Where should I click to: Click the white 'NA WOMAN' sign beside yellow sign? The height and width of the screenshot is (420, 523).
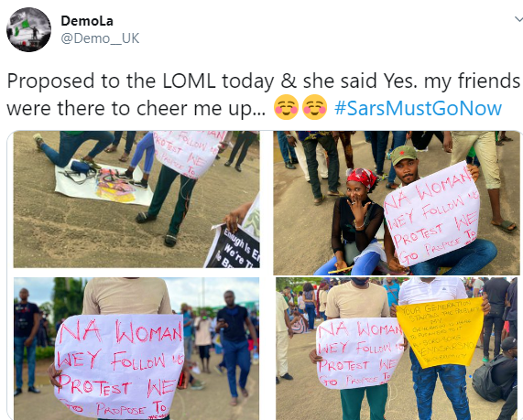coord(358,353)
